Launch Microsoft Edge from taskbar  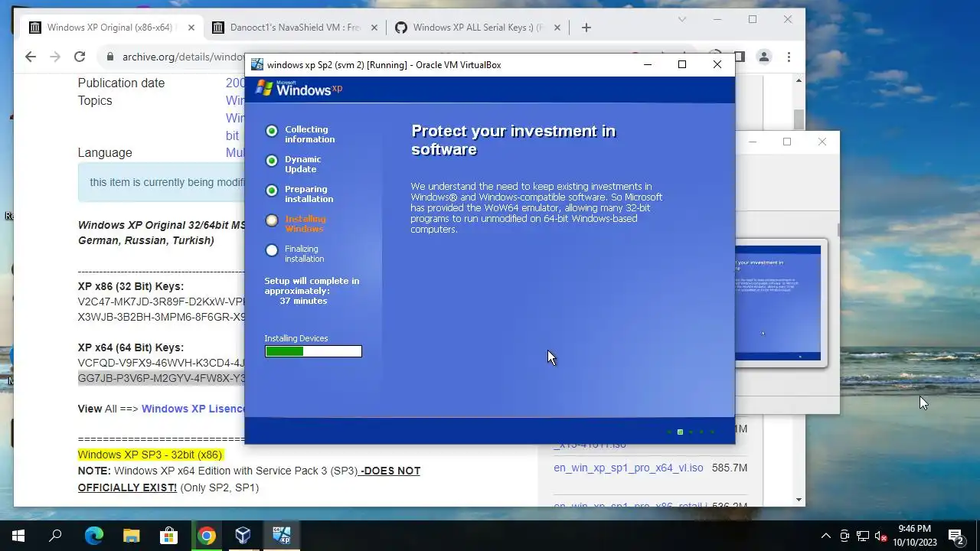[93, 536]
